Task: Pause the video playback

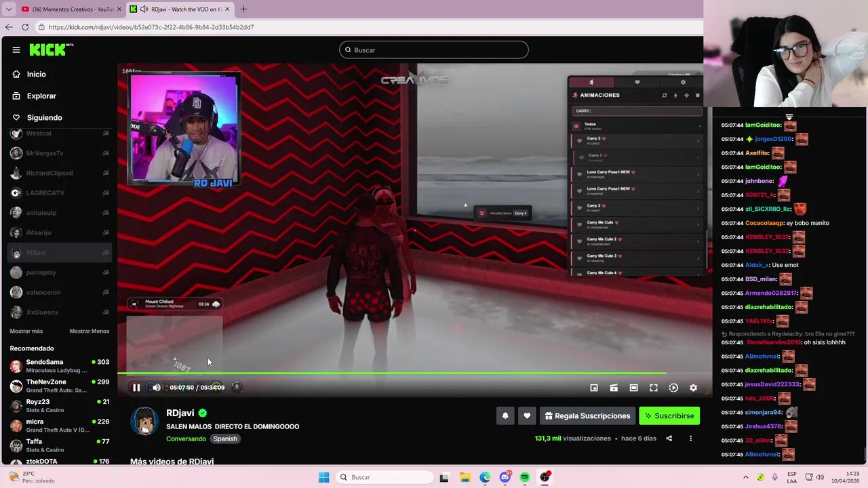Action: click(x=136, y=388)
